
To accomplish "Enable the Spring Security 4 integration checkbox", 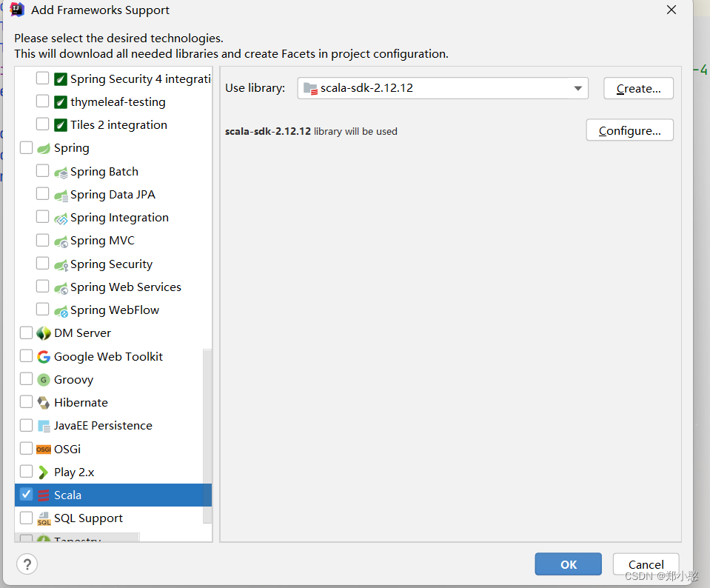I will (42, 78).
